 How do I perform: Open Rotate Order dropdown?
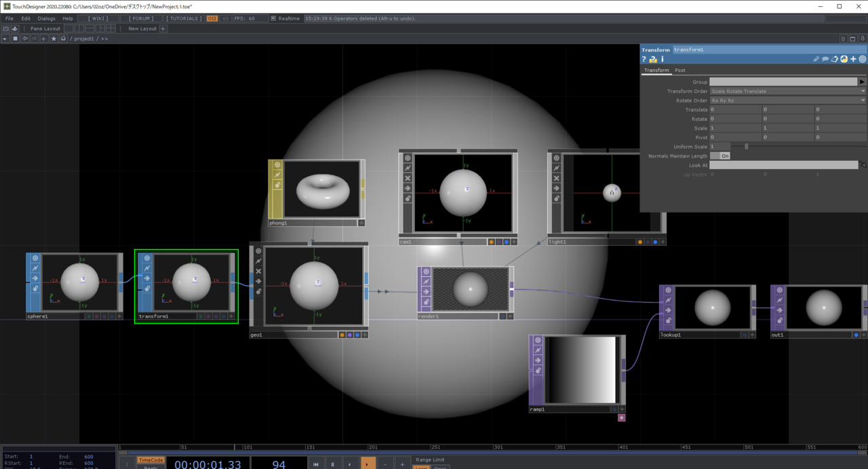tap(787, 100)
